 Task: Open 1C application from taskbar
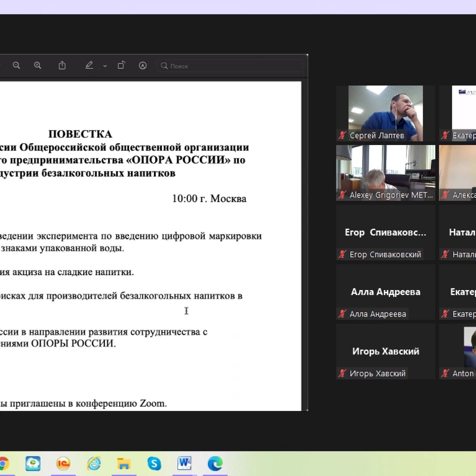tap(63, 464)
